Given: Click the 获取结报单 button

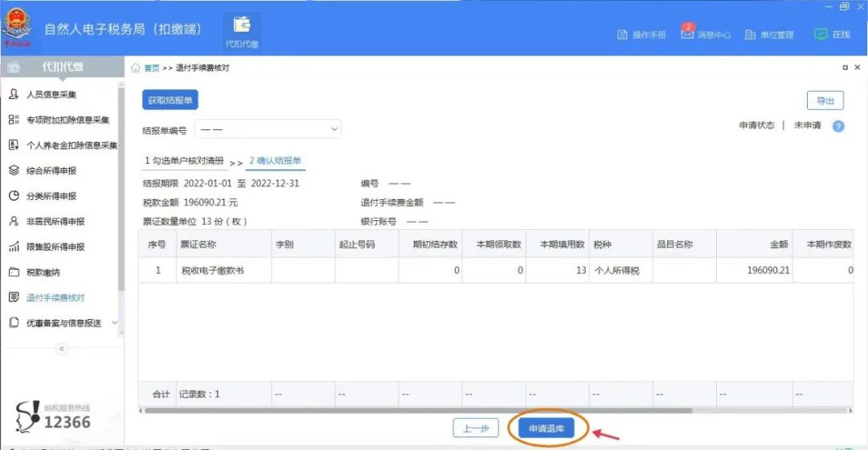Looking at the screenshot, I should [x=170, y=100].
